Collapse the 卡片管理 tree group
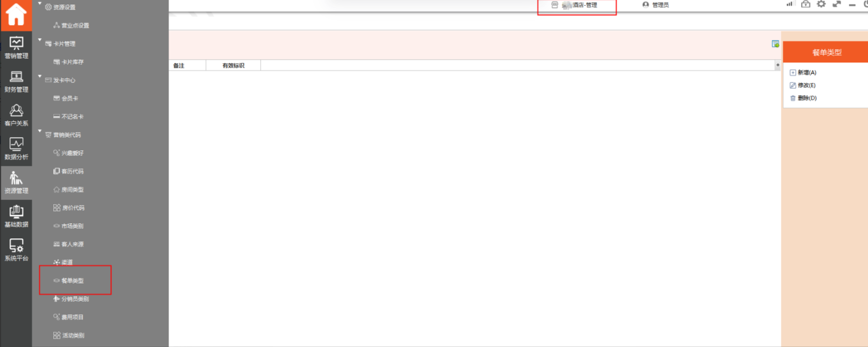868x347 pixels. pyautogui.click(x=40, y=40)
